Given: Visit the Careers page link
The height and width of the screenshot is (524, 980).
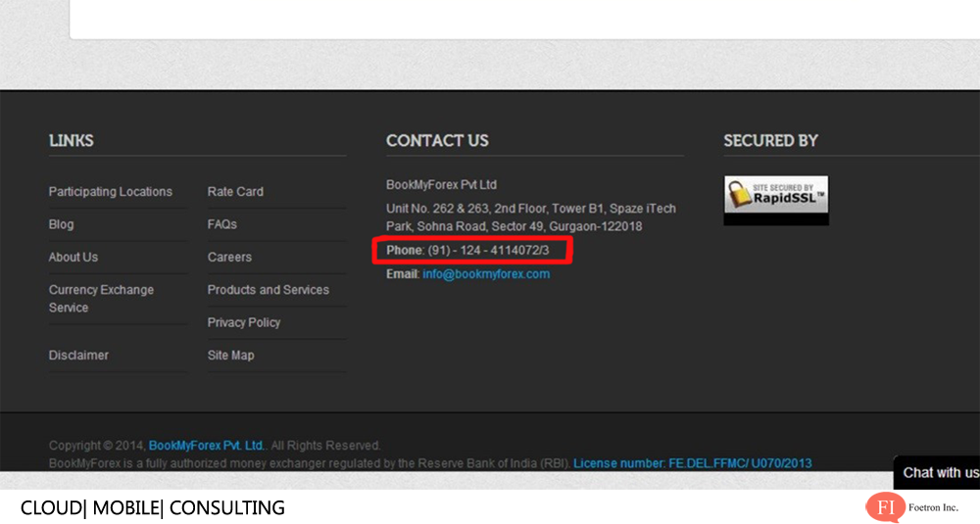Looking at the screenshot, I should pyautogui.click(x=229, y=257).
